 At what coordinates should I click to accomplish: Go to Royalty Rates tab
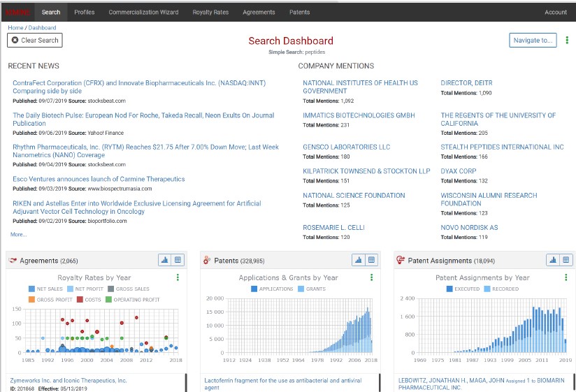(x=210, y=12)
